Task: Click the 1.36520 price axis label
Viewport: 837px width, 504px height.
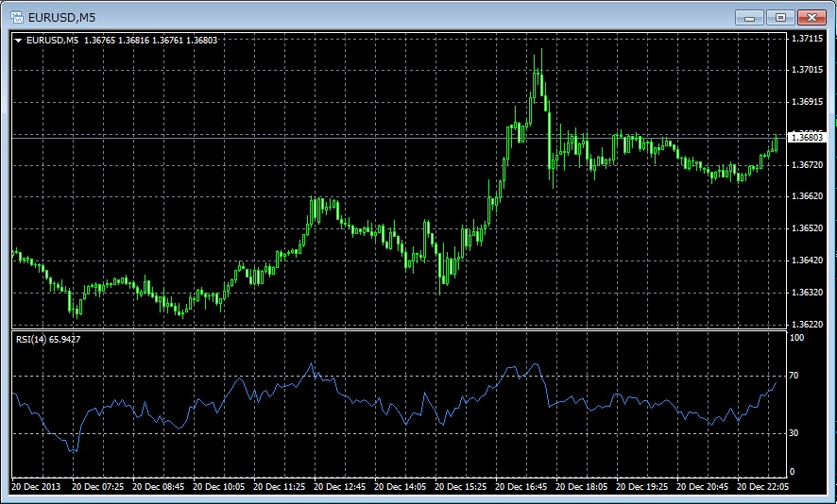Action: tap(808, 228)
